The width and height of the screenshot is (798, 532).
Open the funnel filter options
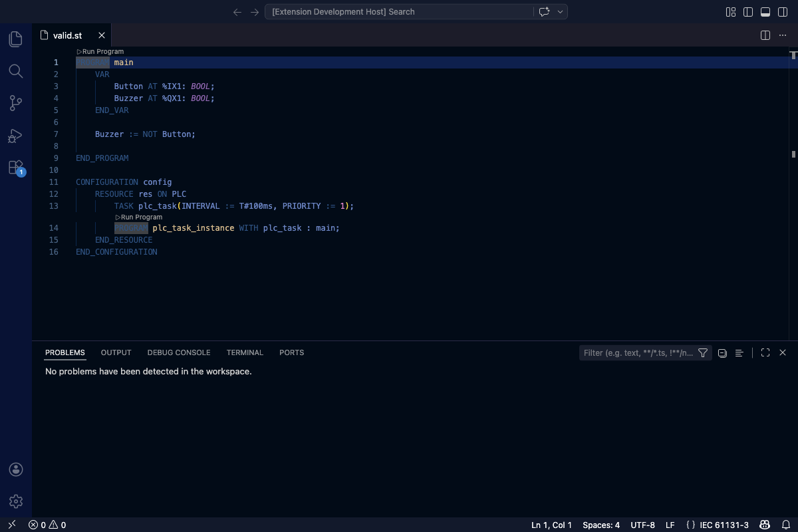(703, 353)
